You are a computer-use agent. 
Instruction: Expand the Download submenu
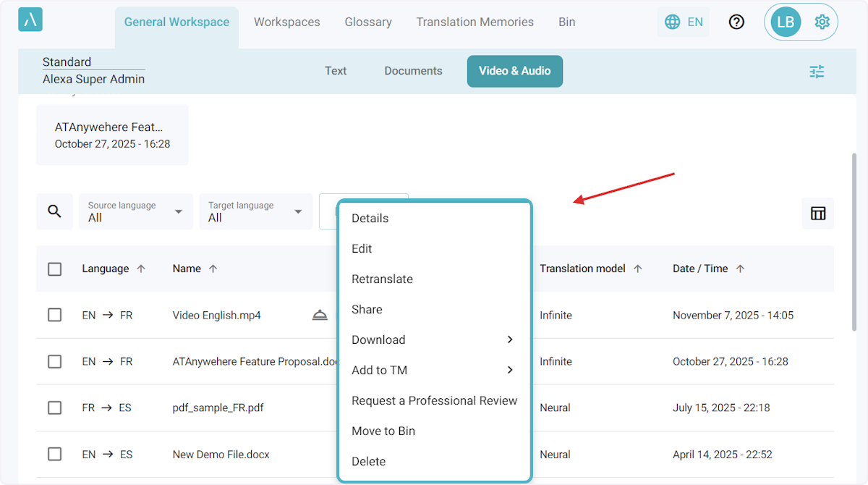(434, 340)
